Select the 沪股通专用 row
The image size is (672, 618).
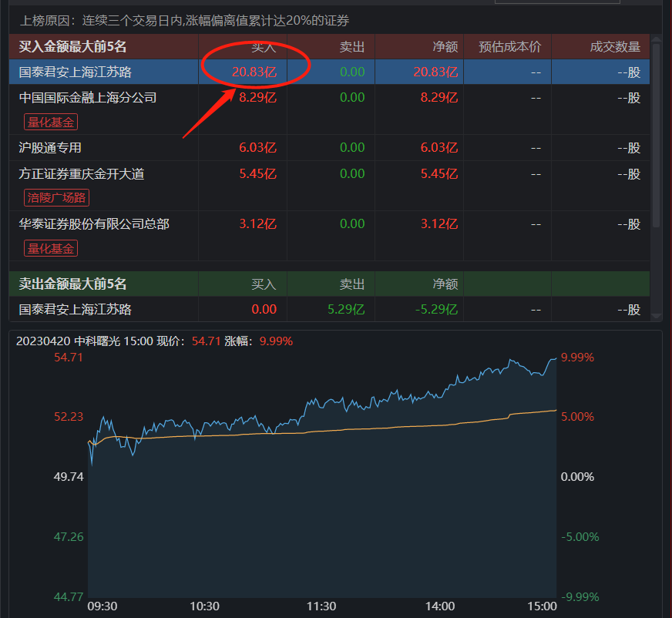[329, 148]
